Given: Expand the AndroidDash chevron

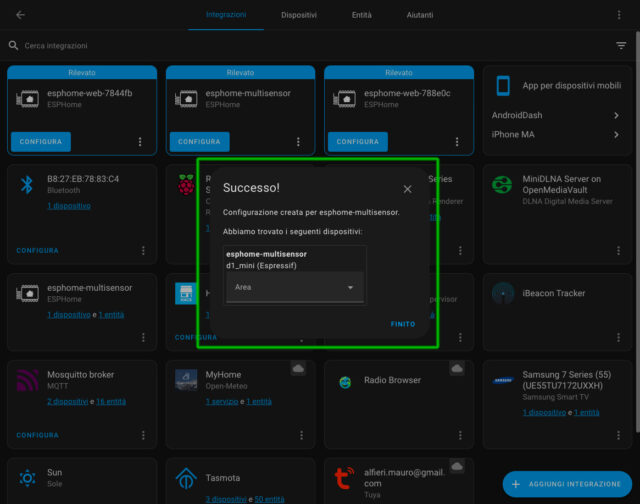Looking at the screenshot, I should (616, 116).
